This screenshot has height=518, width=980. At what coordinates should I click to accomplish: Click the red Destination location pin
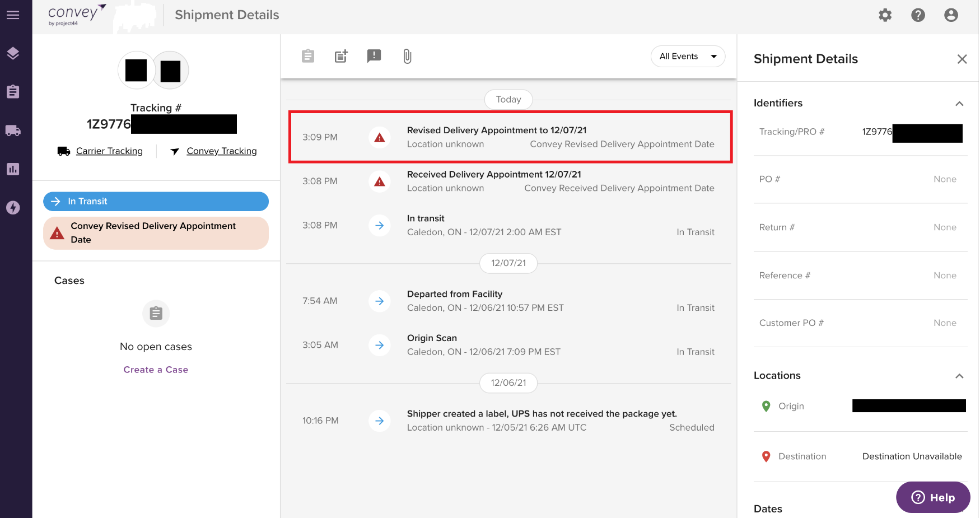point(766,456)
